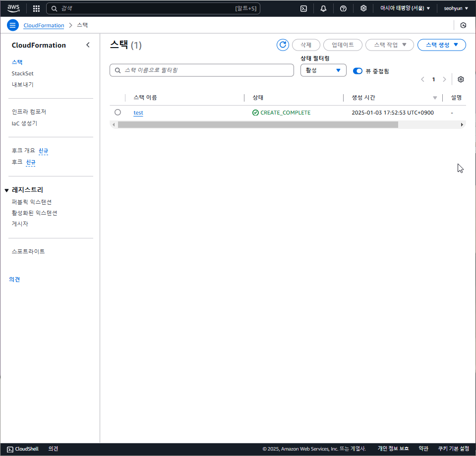
Task: Select 스택 in the side navigation
Action: [17, 62]
